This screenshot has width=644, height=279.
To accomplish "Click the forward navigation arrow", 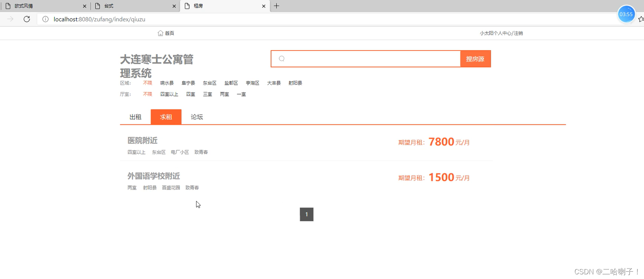I will 11,19.
